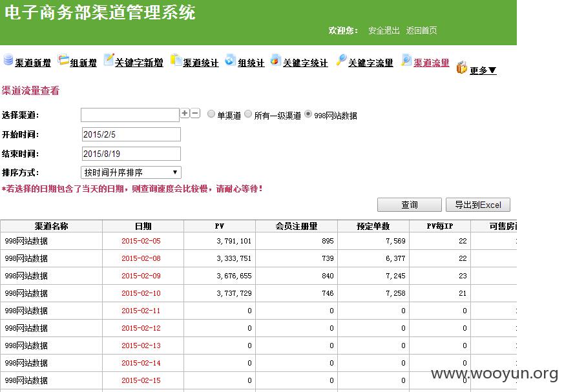The width and height of the screenshot is (564, 392).
Task: Expand the 更多 dropdown menu
Action: (483, 70)
